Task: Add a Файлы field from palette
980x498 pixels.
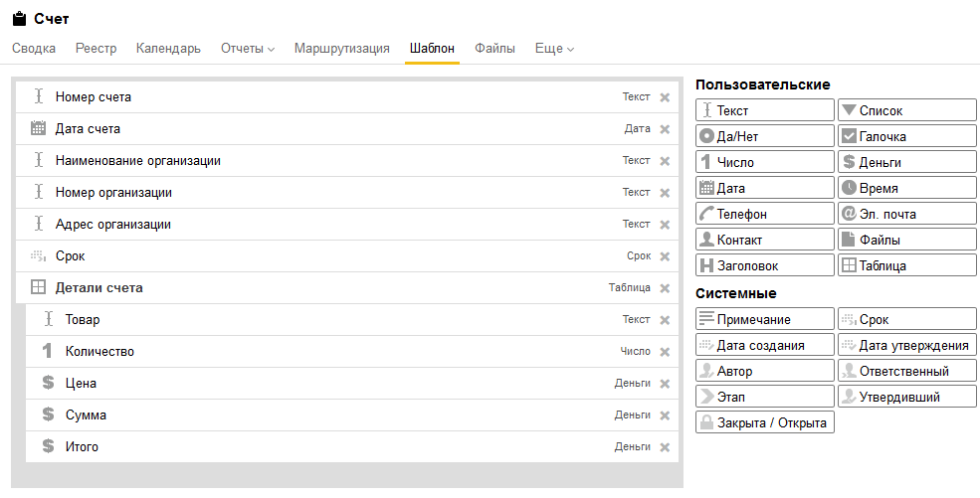Action: [907, 239]
